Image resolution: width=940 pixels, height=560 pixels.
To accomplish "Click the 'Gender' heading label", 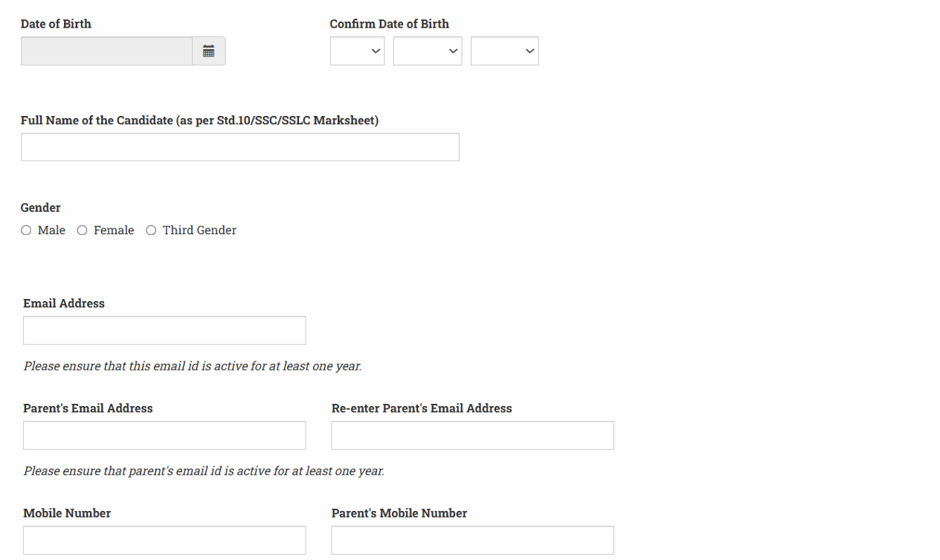I will (x=41, y=207).
